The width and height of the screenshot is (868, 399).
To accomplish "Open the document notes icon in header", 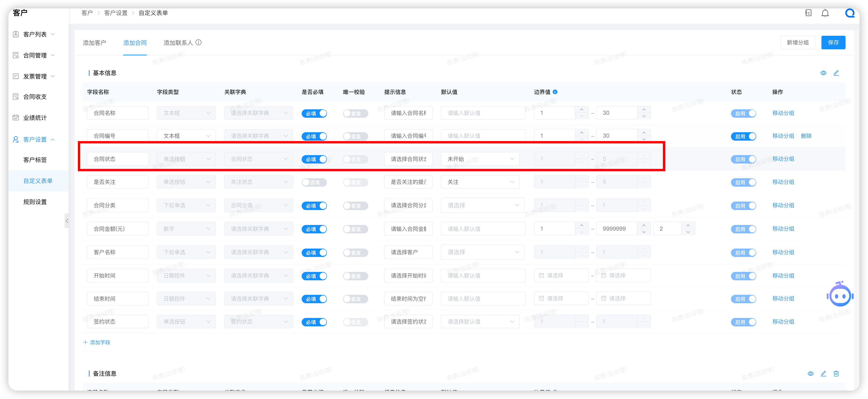I will coord(808,13).
